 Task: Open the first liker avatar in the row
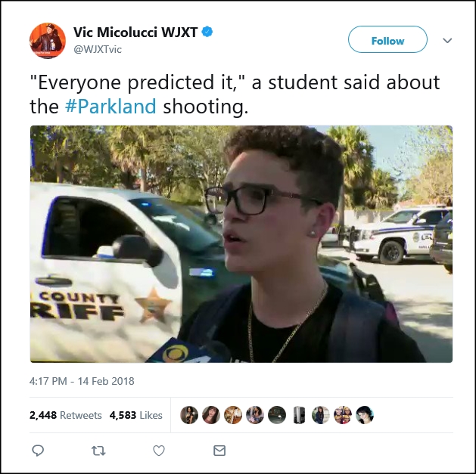pos(189,415)
